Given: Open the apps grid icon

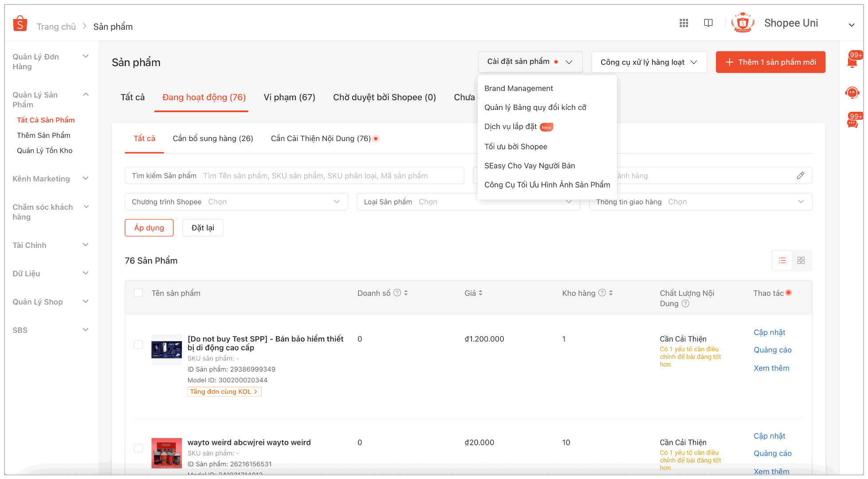Looking at the screenshot, I should (683, 23).
